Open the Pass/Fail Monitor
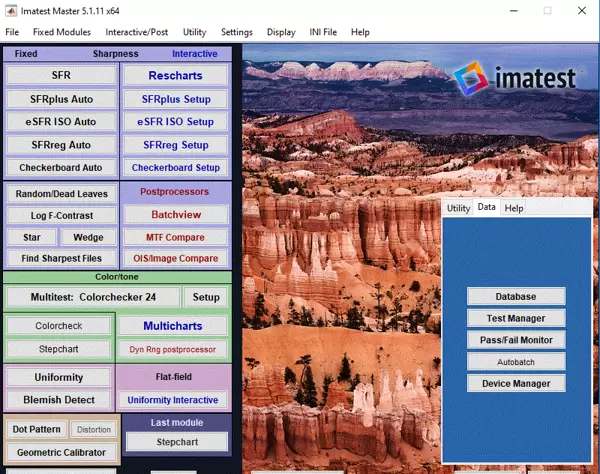This screenshot has width=600, height=474. (516, 340)
